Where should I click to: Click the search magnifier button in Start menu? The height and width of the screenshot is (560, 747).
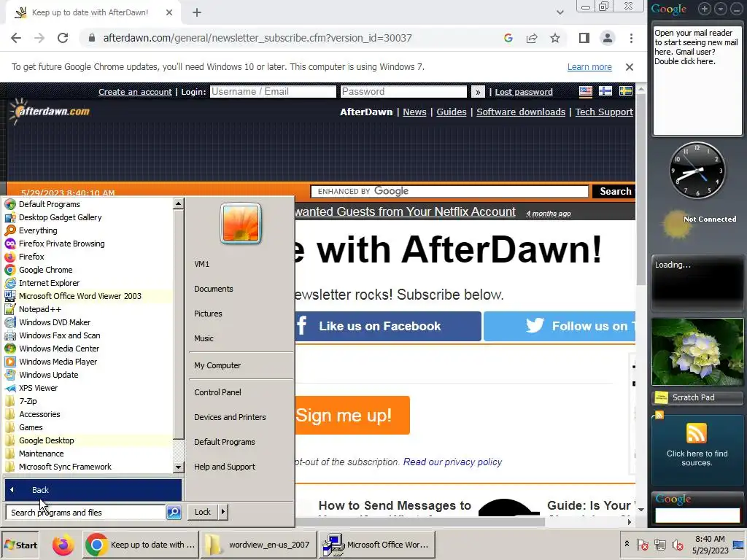tap(174, 513)
